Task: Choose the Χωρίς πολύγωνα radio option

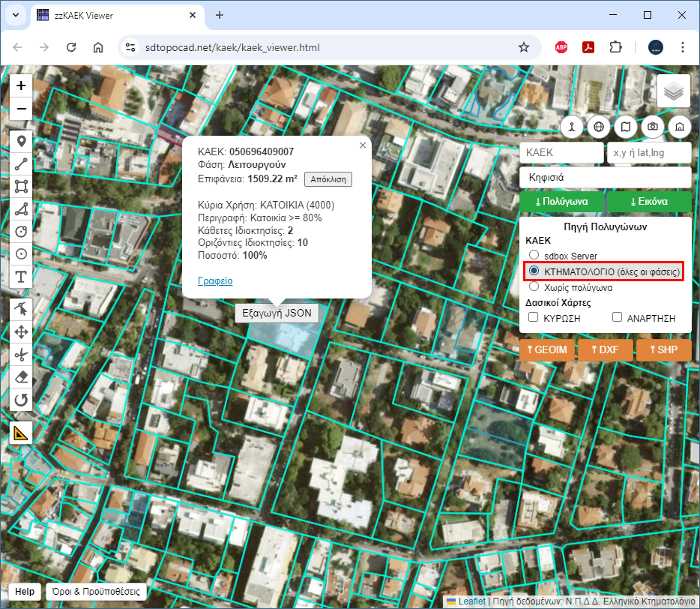Action: coord(534,286)
